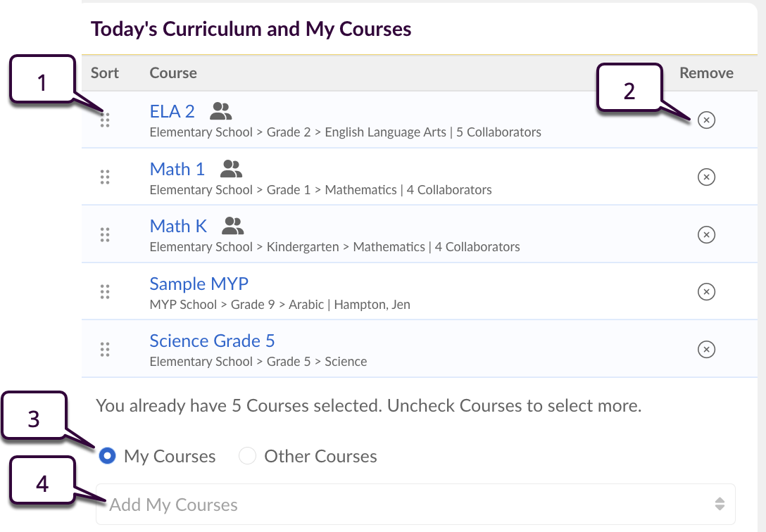Click the collaborators icon next to Math K

233,225
